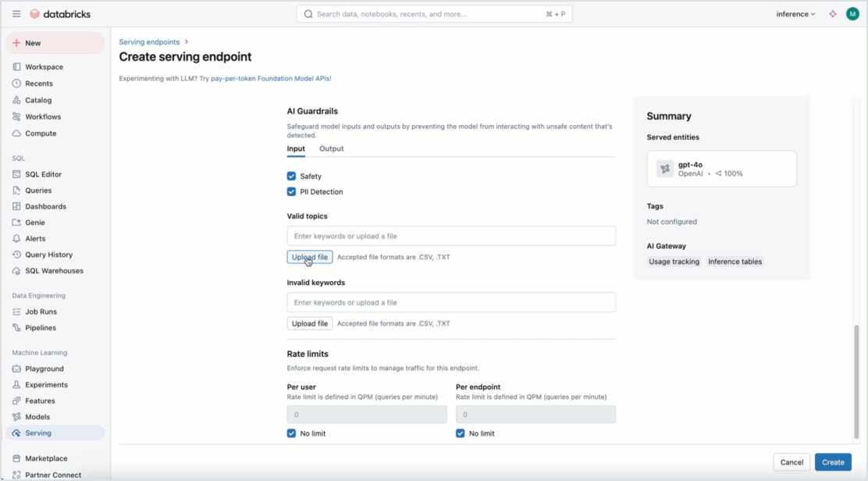Open the hamburger navigation menu
The height and width of the screenshot is (481, 868).
pos(16,14)
